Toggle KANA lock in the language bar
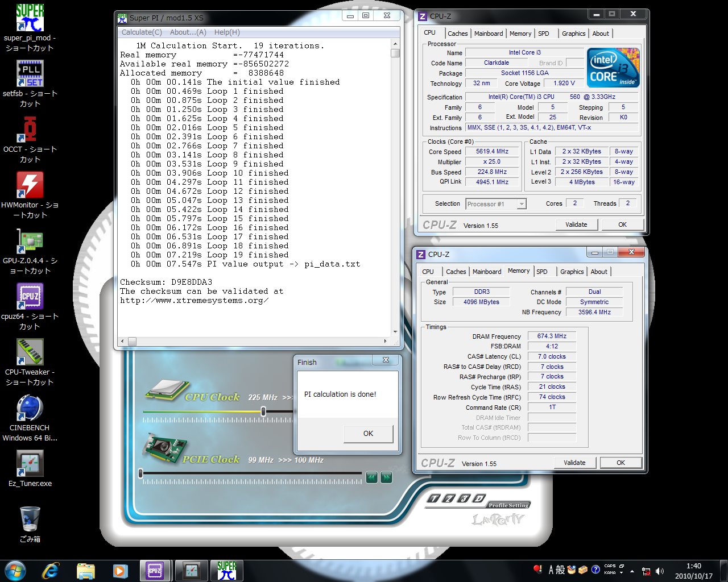Viewport: 728px width, 582px height. pos(610,573)
